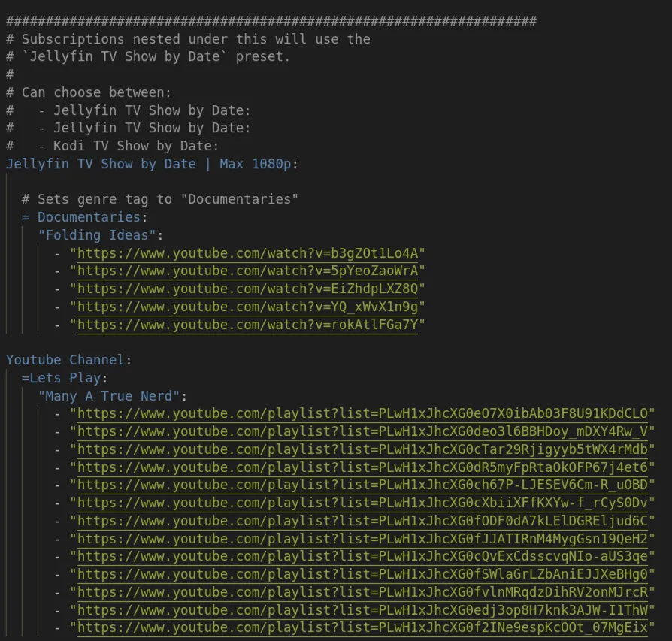Click the "Youtube Channel" preset key
This screenshot has width=672, height=641.
pyautogui.click(x=65, y=360)
